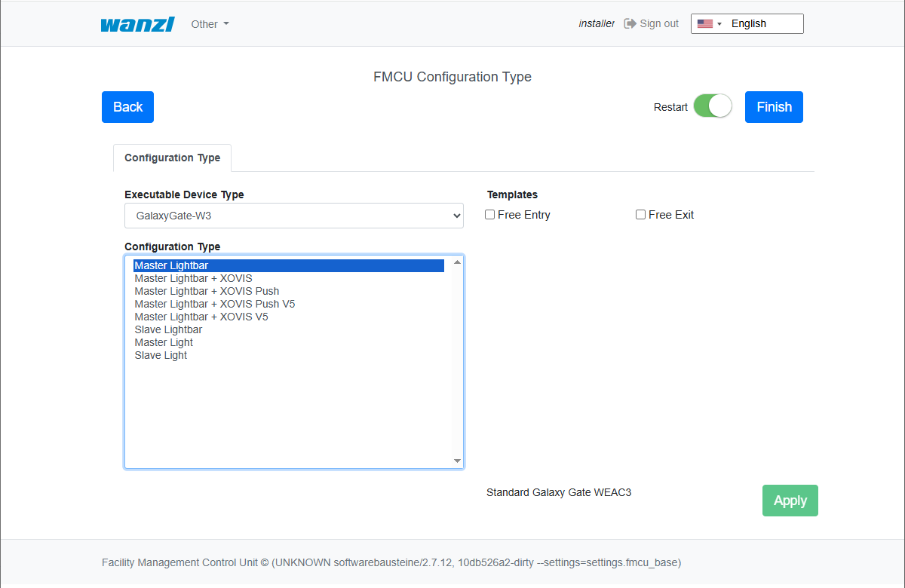Click the Finish button
This screenshot has height=588, width=905.
(774, 107)
